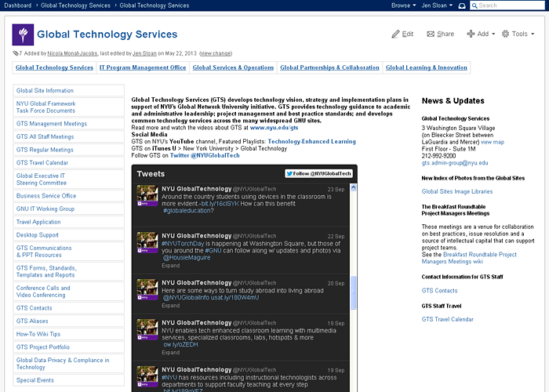Open GTS Contacts link under News & Updates
Screen dimensions: 549x392
(x=439, y=291)
